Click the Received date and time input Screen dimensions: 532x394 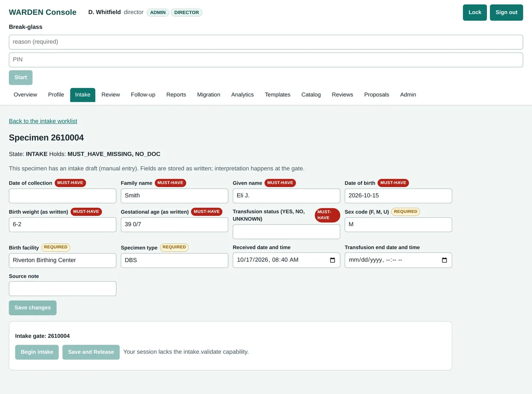coord(287,260)
